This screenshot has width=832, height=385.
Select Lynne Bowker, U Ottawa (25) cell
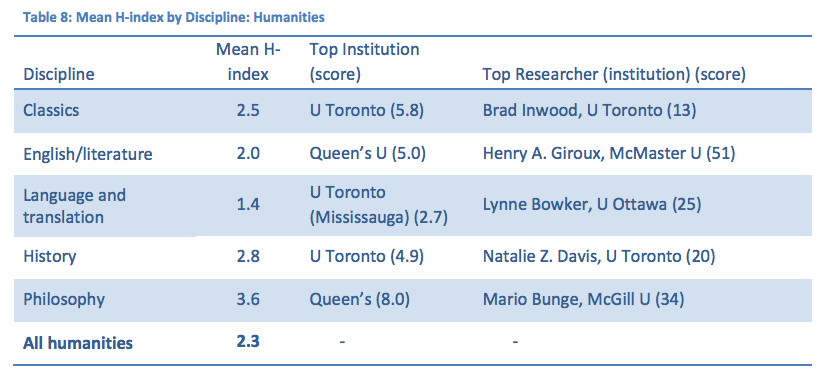click(x=592, y=205)
